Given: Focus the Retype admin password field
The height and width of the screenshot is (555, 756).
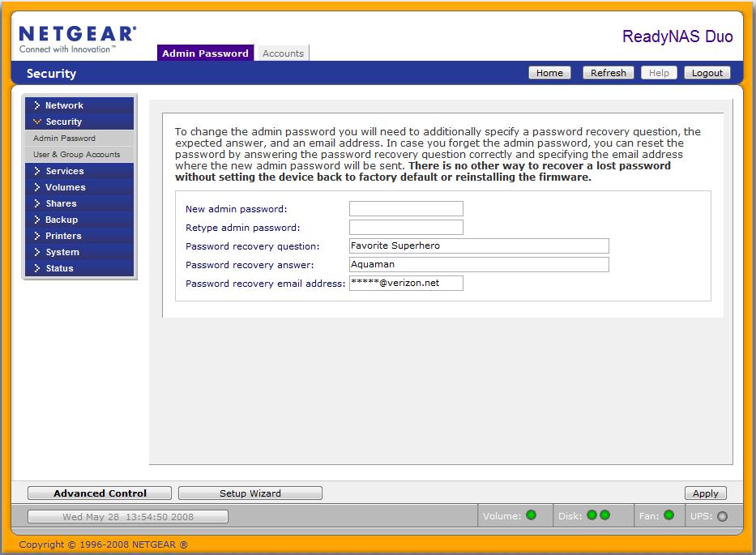Looking at the screenshot, I should (406, 227).
